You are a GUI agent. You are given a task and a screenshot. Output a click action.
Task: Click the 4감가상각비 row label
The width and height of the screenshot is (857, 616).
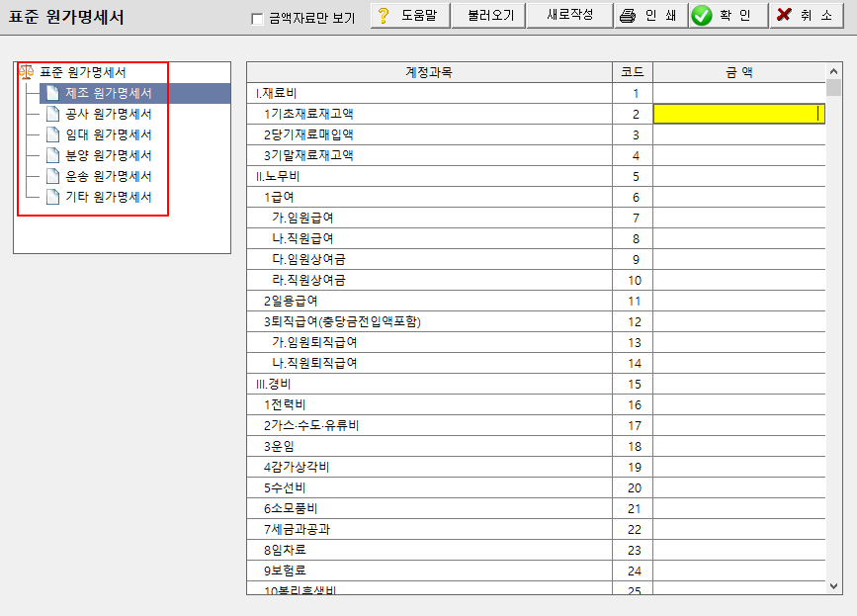coord(297,467)
